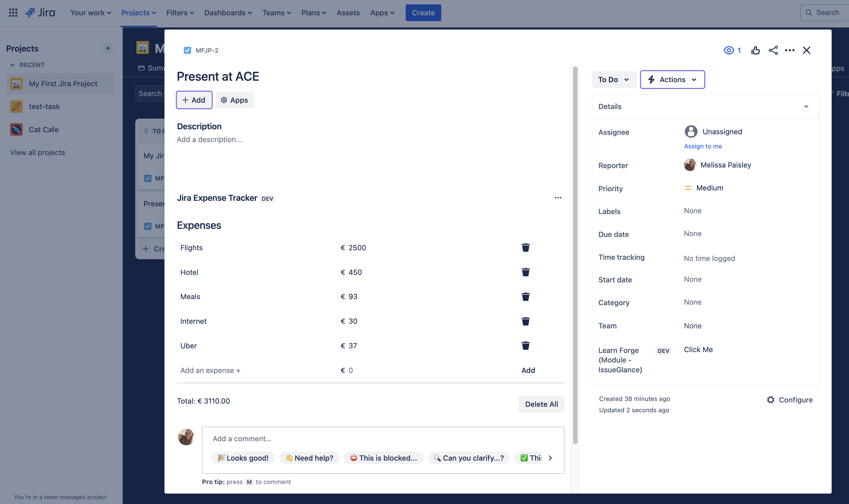The image size is (849, 504).
Task: Click the second card's checkbox on board
Action: tap(147, 226)
